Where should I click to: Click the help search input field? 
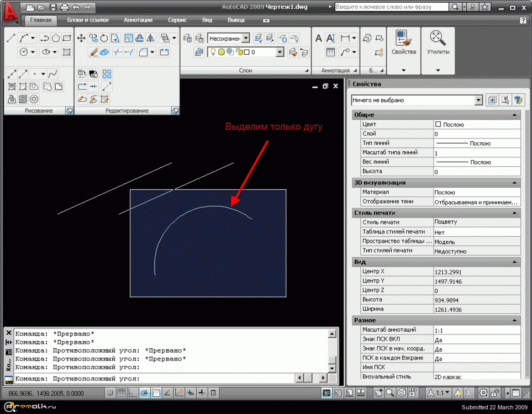[x=391, y=7]
